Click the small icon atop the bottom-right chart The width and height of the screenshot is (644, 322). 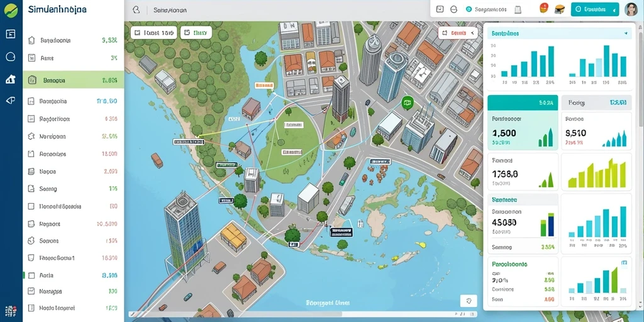[625, 262]
